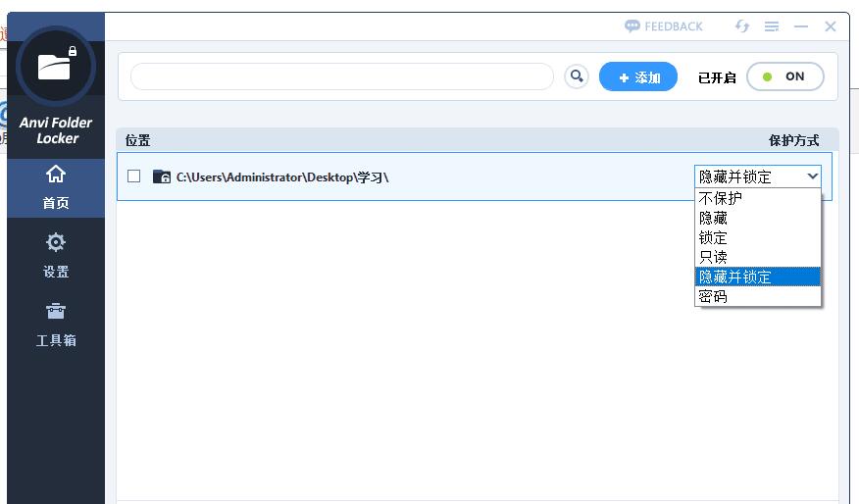Click the 已开启 status label
The width and height of the screenshot is (859, 504).
click(x=717, y=77)
